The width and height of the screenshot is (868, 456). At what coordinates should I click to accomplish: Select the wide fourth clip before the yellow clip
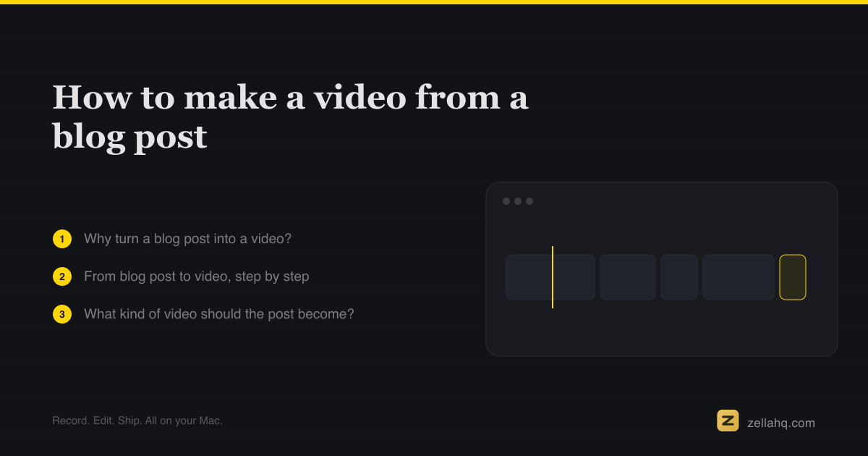point(739,277)
